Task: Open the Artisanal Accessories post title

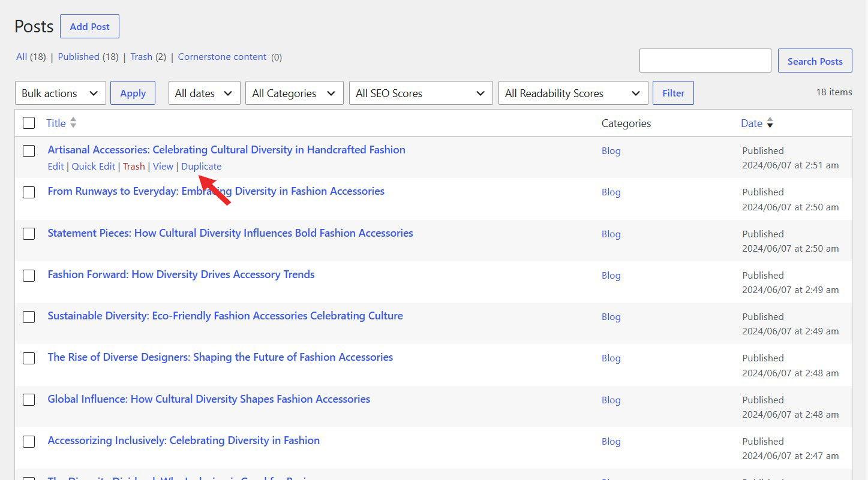Action: click(227, 150)
